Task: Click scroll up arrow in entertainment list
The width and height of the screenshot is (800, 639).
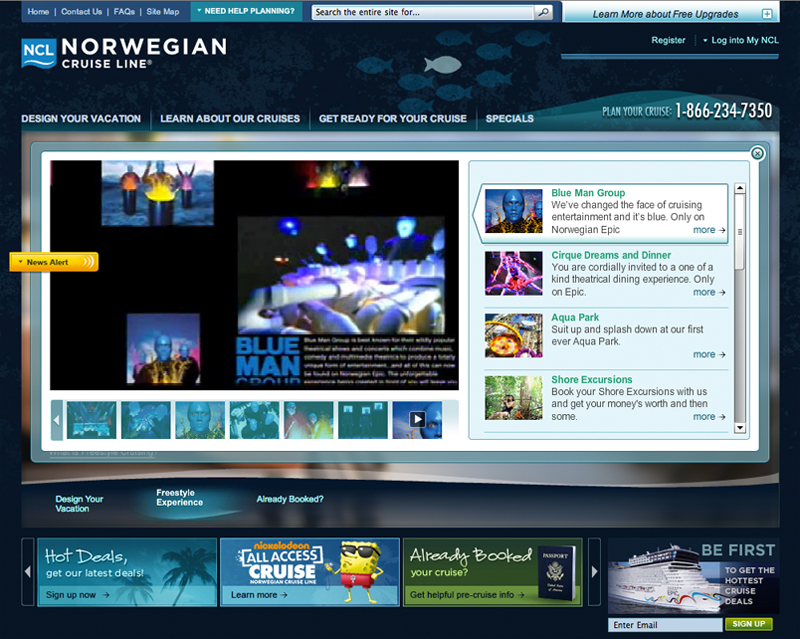Action: [740, 188]
